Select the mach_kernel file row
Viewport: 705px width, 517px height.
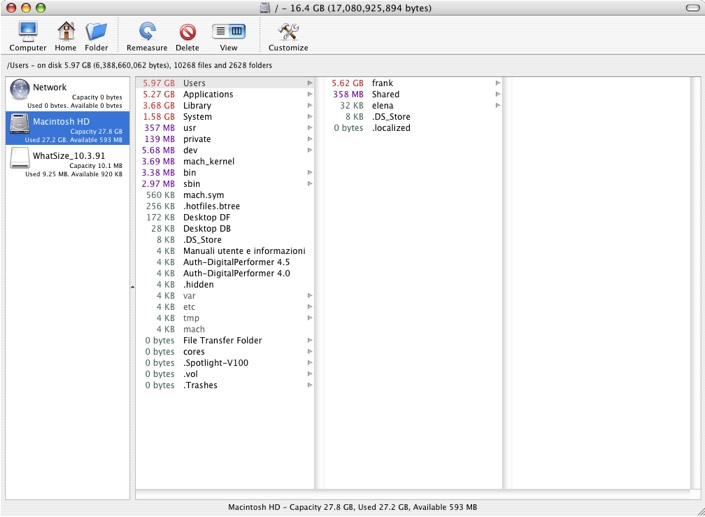click(225, 161)
